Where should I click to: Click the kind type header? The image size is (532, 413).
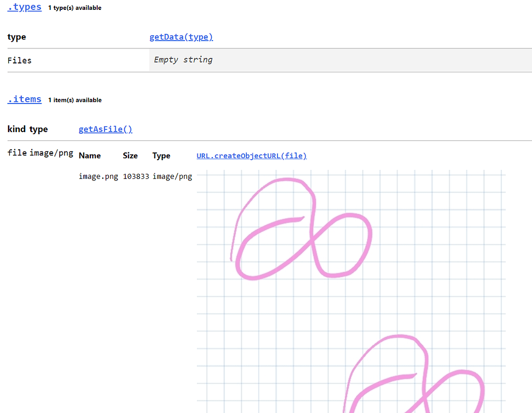coord(27,129)
